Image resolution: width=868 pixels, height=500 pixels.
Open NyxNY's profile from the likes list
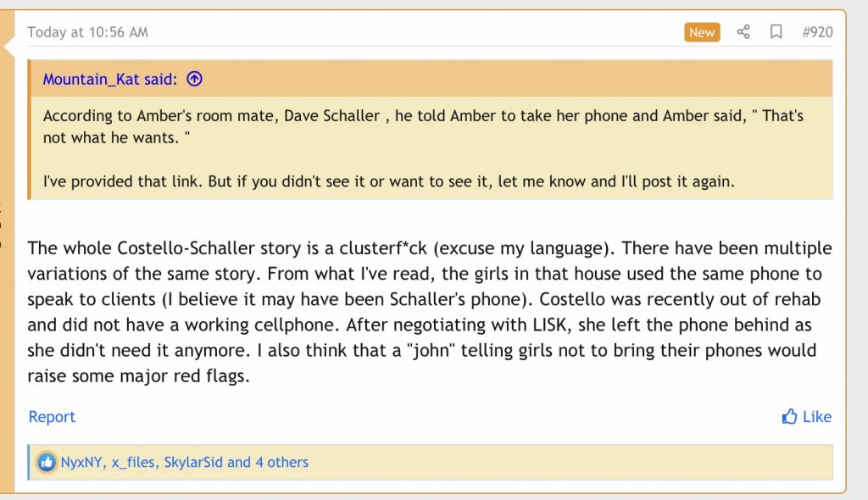point(81,463)
